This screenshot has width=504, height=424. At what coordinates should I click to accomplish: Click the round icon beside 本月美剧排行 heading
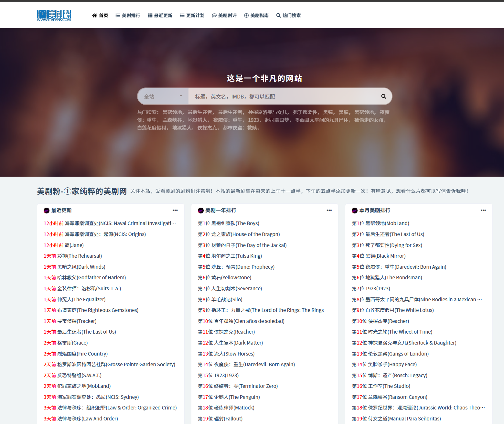click(x=355, y=211)
